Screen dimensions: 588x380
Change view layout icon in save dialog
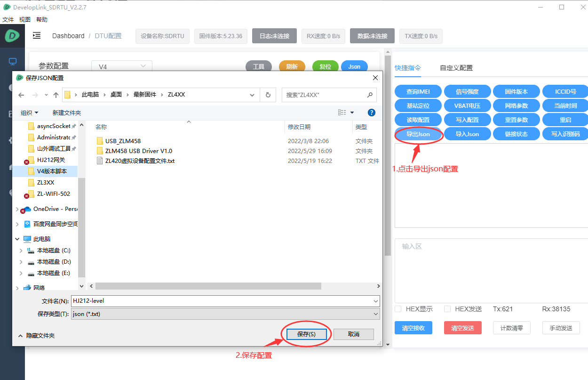(342, 113)
